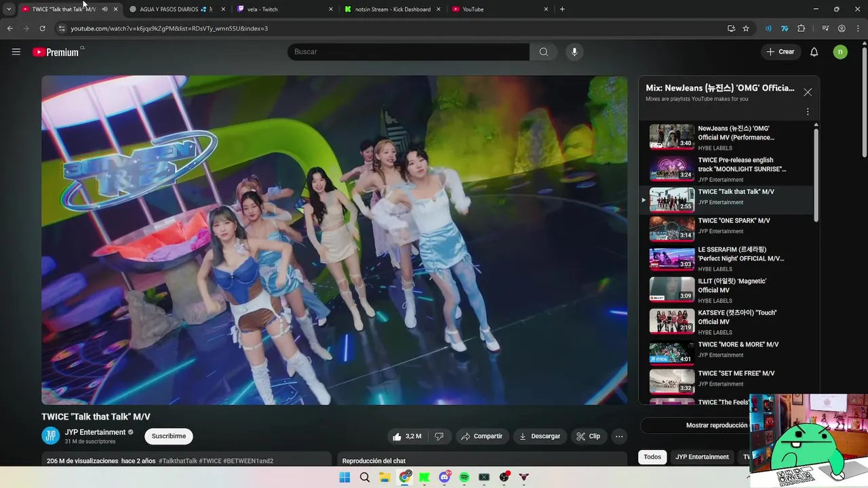Viewport: 868px width, 488px height.
Task: Subscribe with Suscribirme button
Action: 169,436
